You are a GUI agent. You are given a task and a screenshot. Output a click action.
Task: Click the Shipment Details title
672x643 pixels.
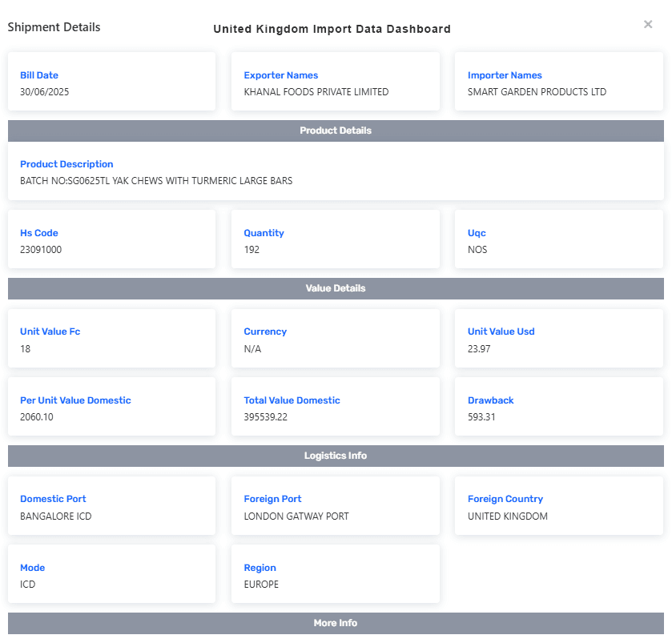tap(54, 27)
